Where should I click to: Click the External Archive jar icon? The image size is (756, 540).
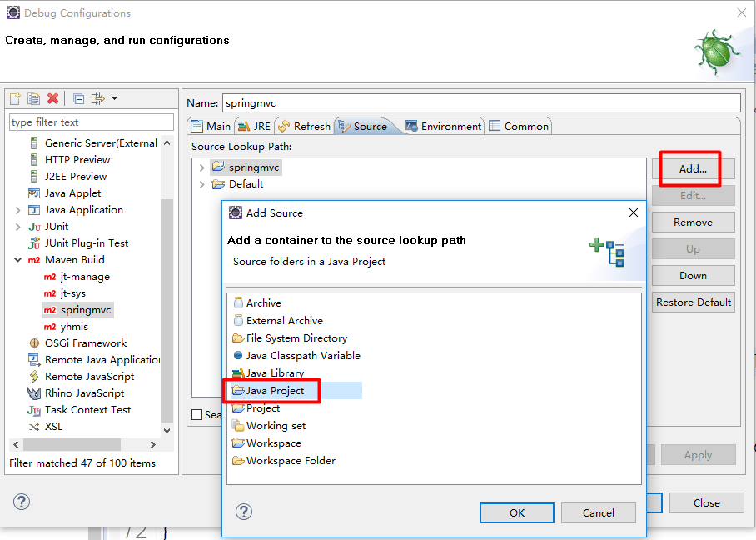coord(238,321)
